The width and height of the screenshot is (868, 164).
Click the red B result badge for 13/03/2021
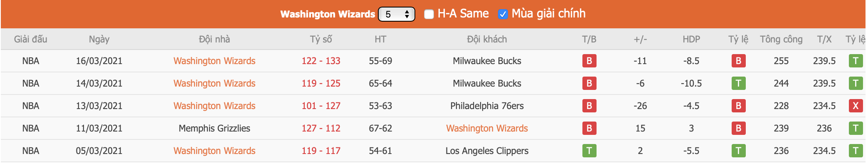pos(589,106)
